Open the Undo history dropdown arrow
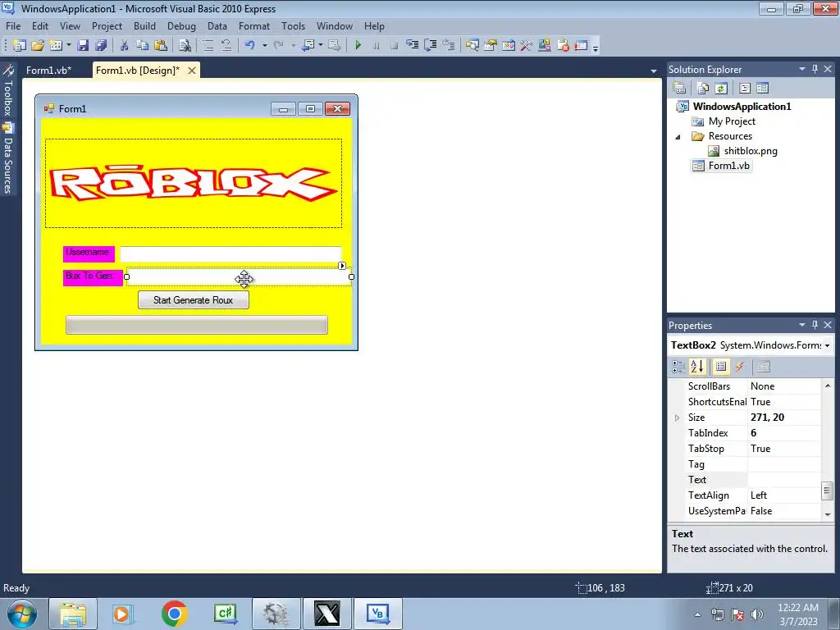This screenshot has height=630, width=840. click(x=264, y=46)
